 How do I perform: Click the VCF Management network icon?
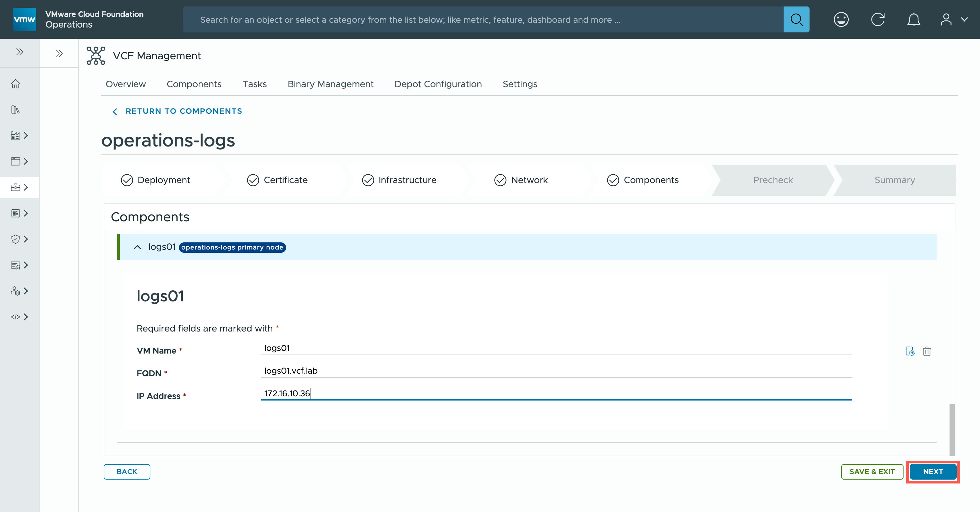tap(96, 55)
